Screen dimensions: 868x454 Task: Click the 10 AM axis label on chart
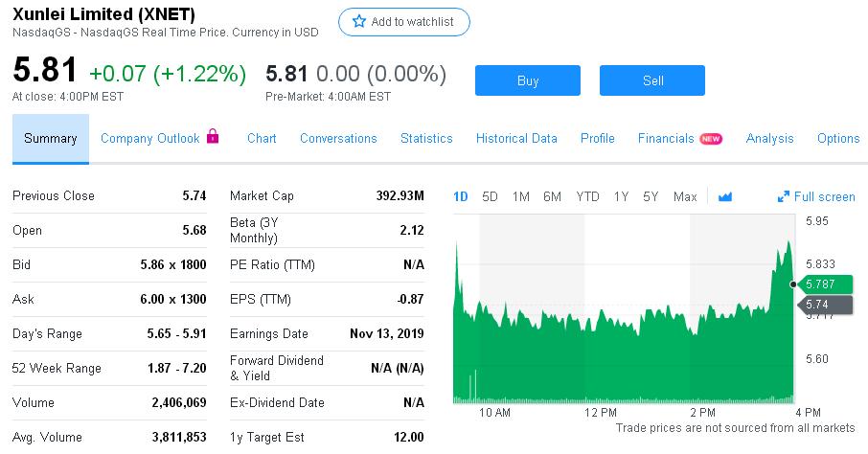494,413
